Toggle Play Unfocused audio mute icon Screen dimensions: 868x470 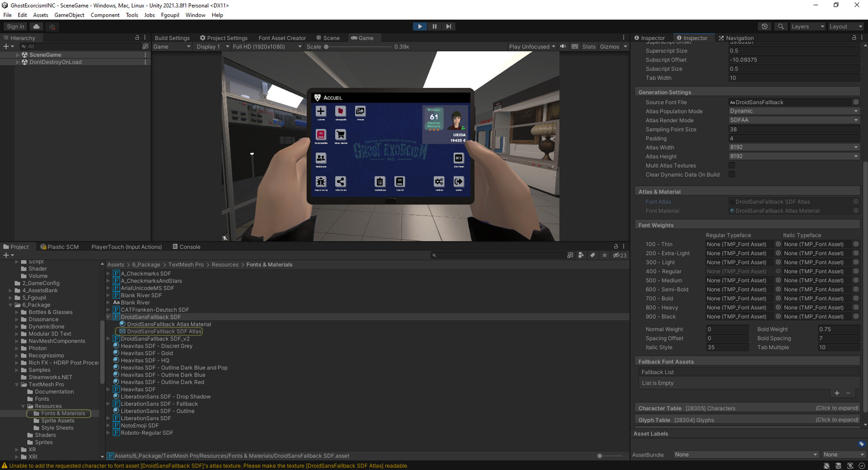pos(563,46)
